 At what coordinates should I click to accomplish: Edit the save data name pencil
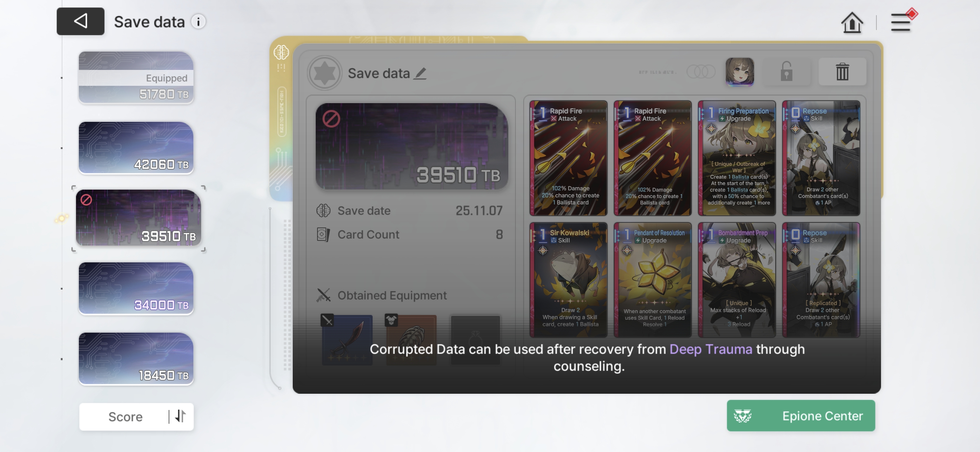click(420, 73)
